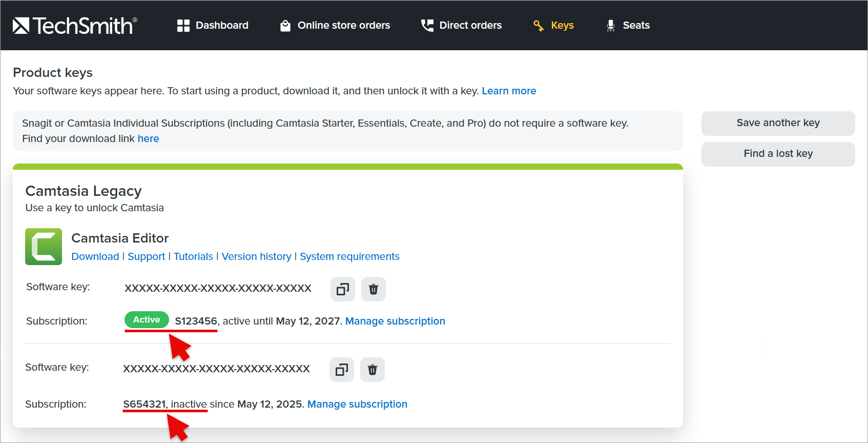Click the 'Use a key to unlock Camtasia' text
This screenshot has height=443, width=868.
(x=95, y=208)
